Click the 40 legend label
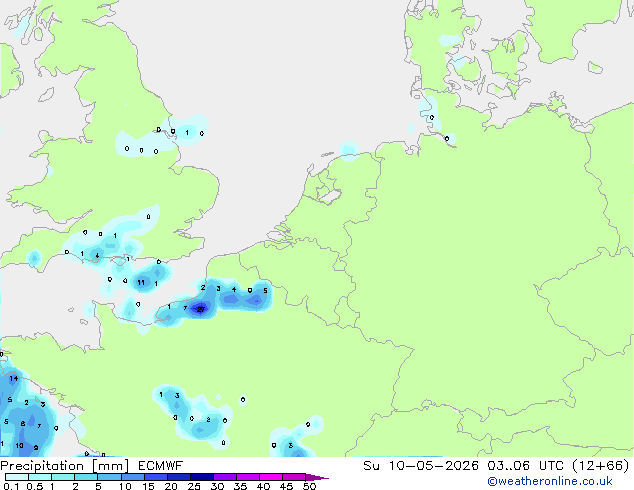 click(x=263, y=486)
